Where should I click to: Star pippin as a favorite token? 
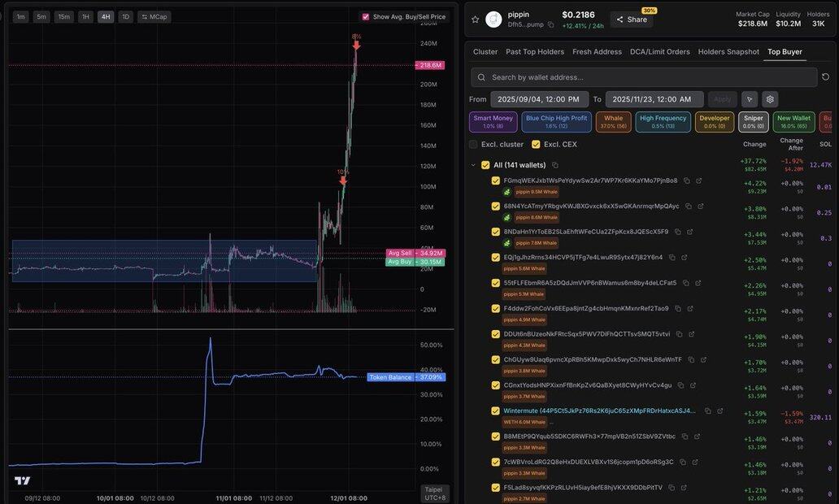(x=476, y=20)
